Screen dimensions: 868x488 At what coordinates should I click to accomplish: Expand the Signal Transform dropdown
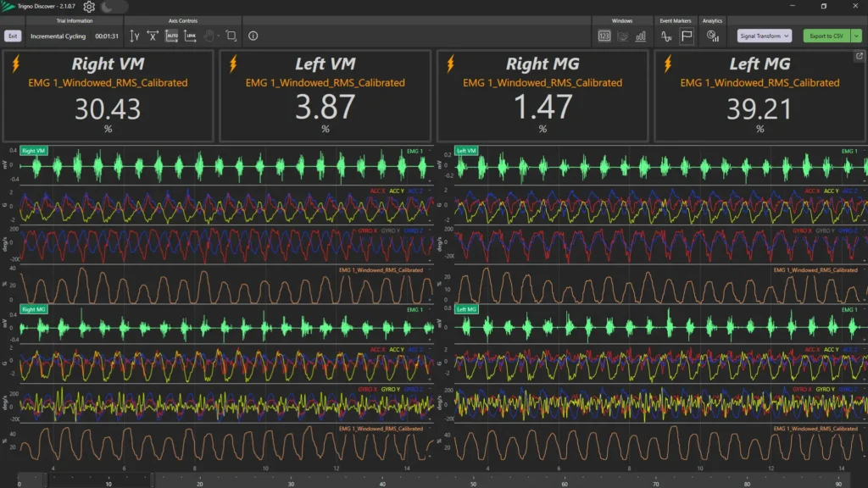click(764, 36)
